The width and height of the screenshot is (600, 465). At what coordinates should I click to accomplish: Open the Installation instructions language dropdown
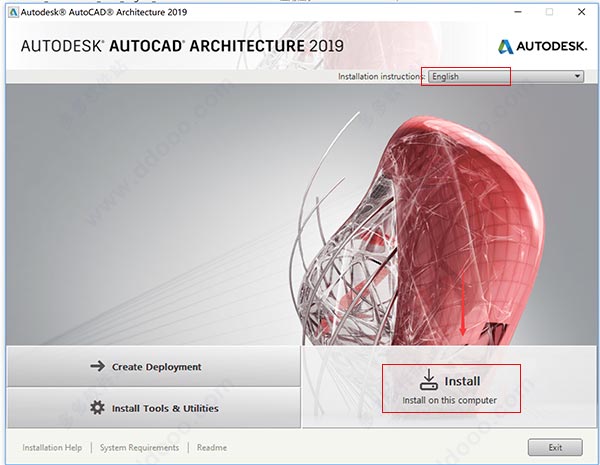point(506,77)
